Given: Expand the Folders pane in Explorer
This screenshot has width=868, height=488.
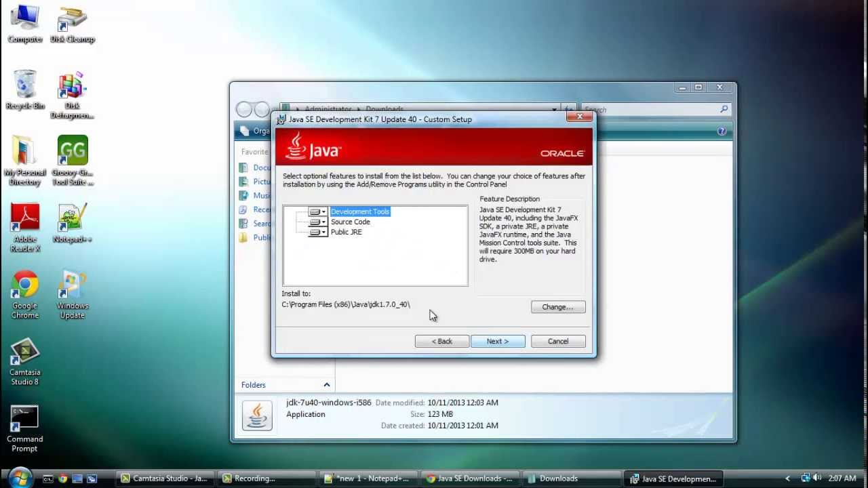Looking at the screenshot, I should point(326,385).
